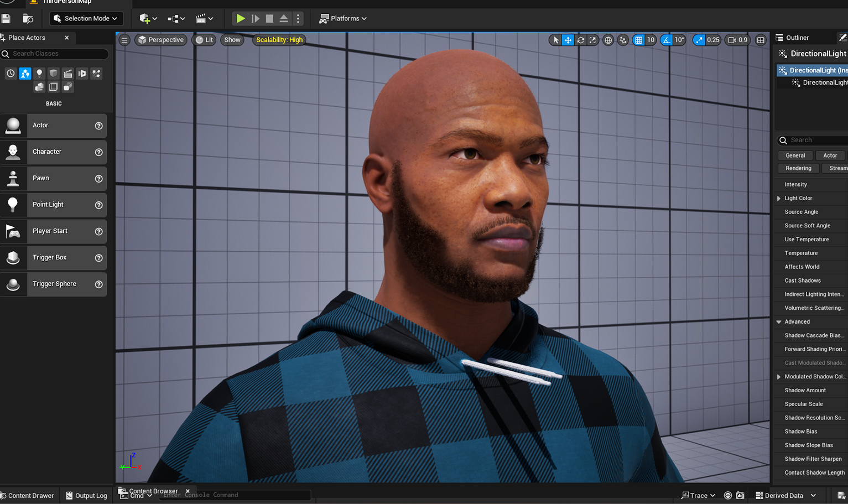Select the Trigger Box actor entry

(53, 258)
